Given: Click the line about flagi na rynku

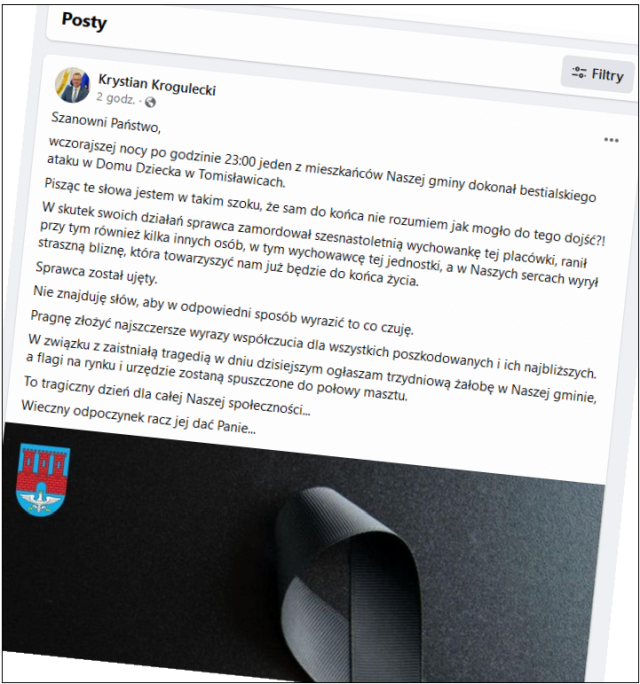Looking at the screenshot, I should coord(216,378).
